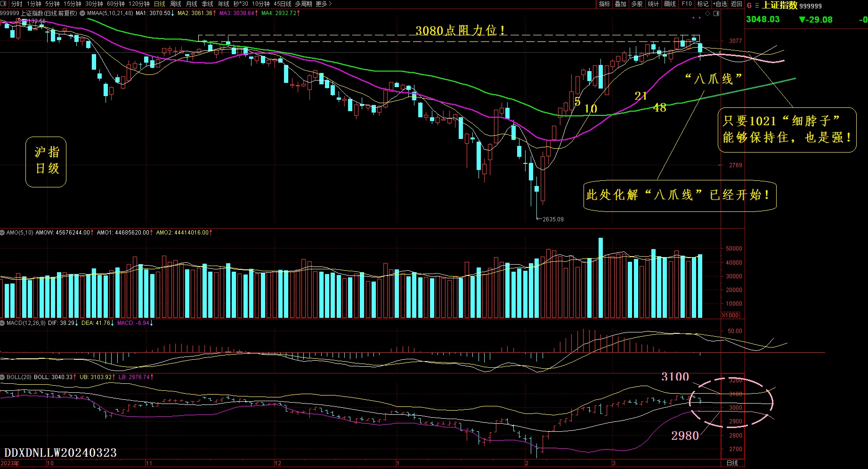The height and width of the screenshot is (469, 868).
Task: Click the 返回 back button
Action: 736,4
